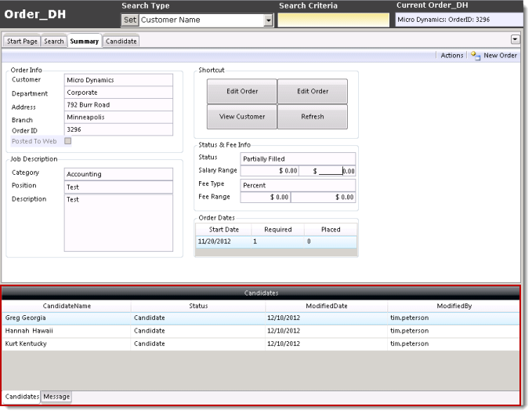Click the first Fee Range amount field
Screen dimensions: 532x414
[266, 198]
